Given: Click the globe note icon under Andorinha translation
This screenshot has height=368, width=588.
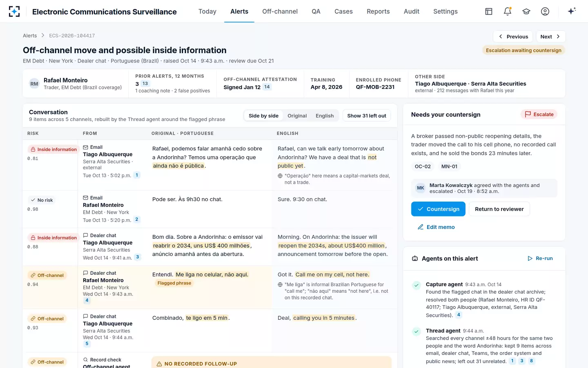Looking at the screenshot, I should click(280, 176).
